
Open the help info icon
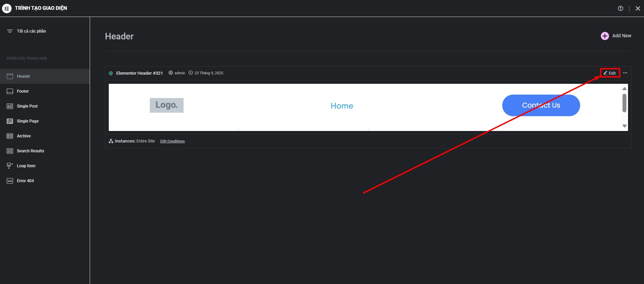point(621,8)
